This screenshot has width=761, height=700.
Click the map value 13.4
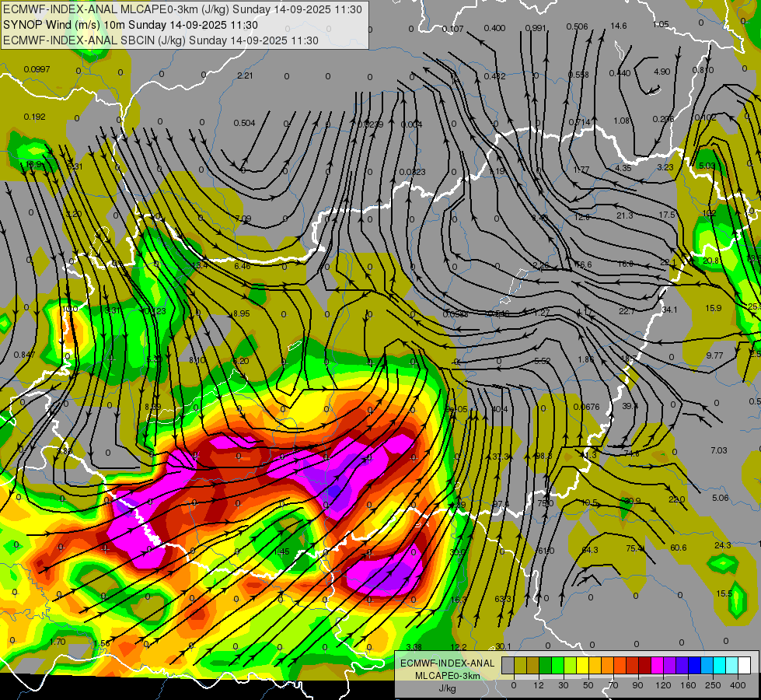click(x=200, y=265)
